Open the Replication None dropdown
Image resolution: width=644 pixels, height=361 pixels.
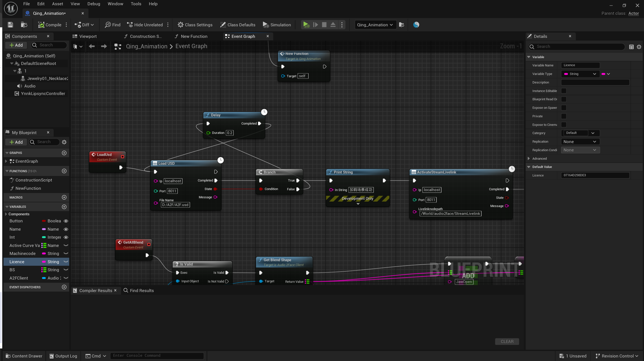point(580,142)
